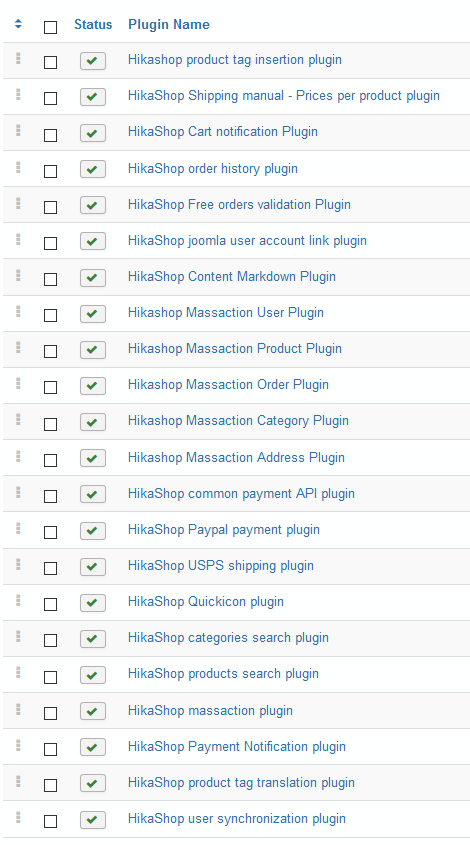Toggle status of HikaShop products search plugin

pos(93,675)
